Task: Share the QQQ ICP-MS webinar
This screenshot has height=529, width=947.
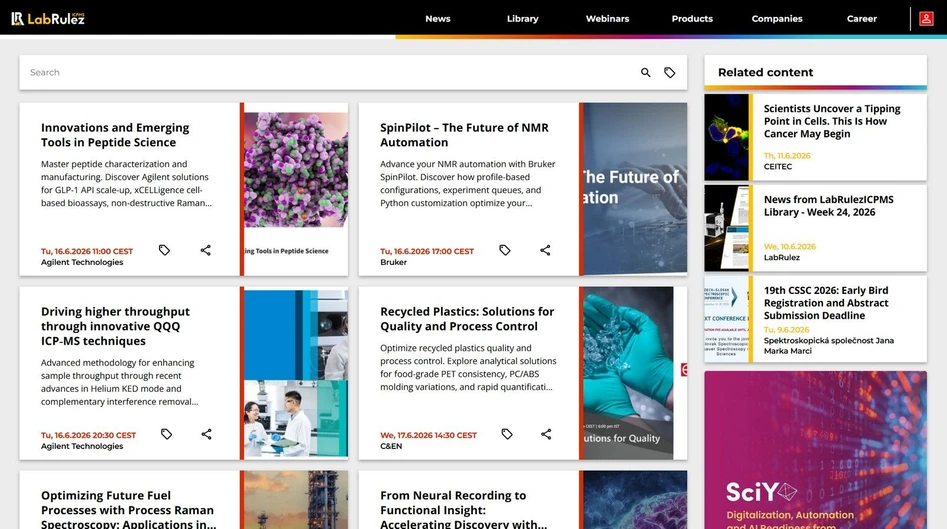Action: (207, 434)
